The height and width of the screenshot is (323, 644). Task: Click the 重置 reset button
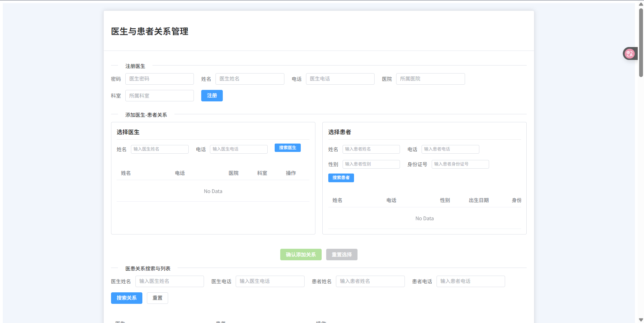click(x=157, y=298)
